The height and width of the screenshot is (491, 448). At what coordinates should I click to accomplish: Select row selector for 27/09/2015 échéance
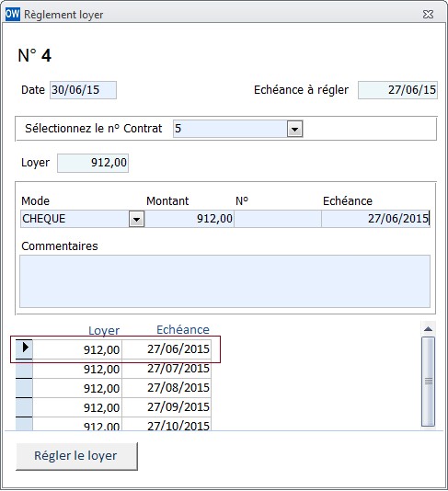coord(24,407)
